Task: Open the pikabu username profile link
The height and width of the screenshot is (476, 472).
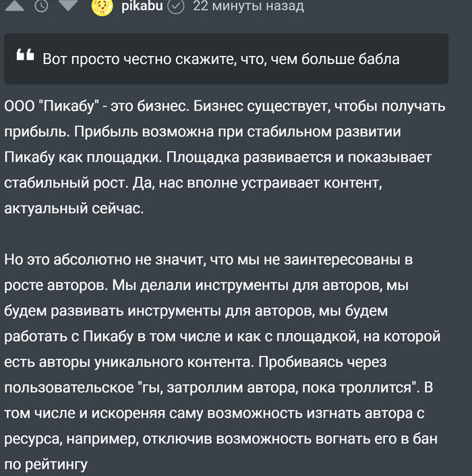Action: tap(142, 6)
